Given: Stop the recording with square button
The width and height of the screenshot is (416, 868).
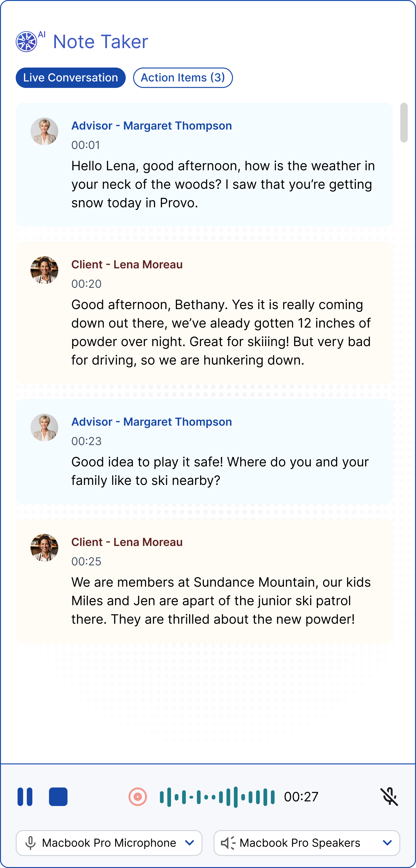Looking at the screenshot, I should tap(58, 797).
